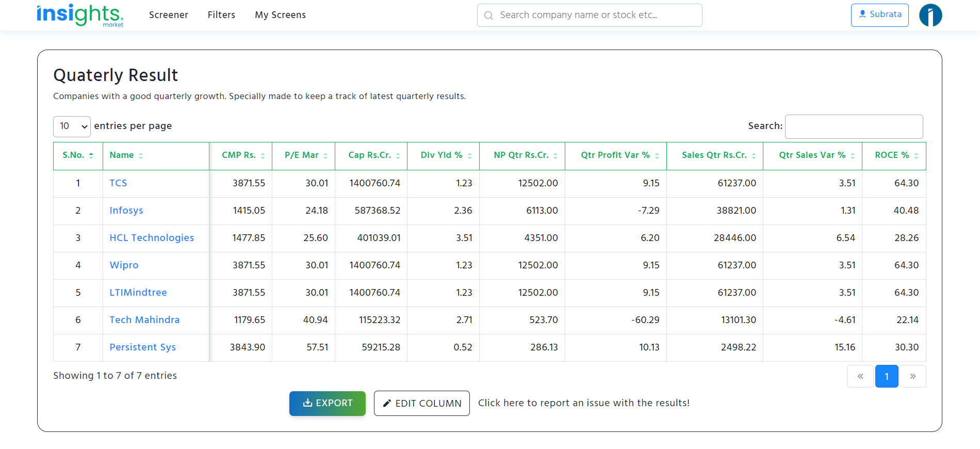Report an issue with the results
The image size is (980, 449).
click(584, 403)
